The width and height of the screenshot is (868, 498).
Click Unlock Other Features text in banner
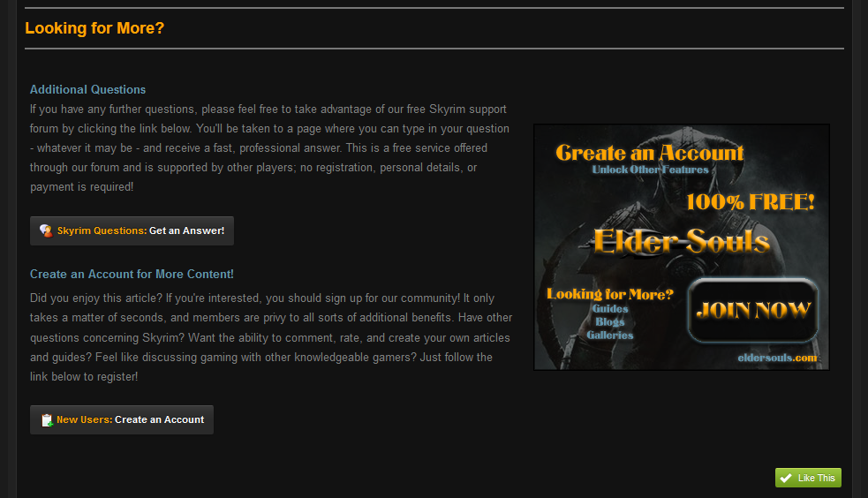650,170
